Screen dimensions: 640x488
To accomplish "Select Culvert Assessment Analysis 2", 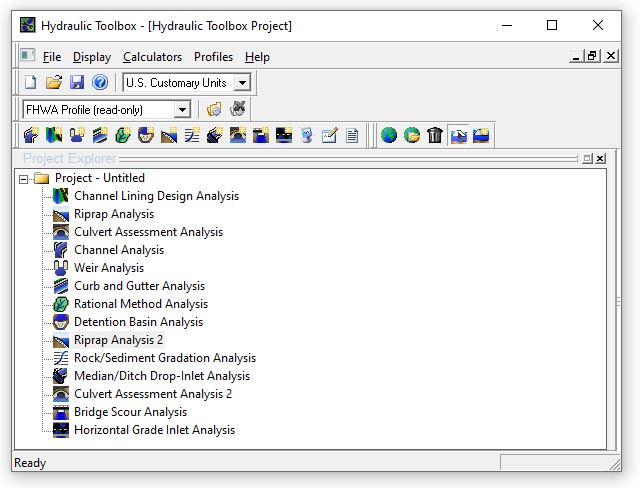I will pyautogui.click(x=153, y=394).
